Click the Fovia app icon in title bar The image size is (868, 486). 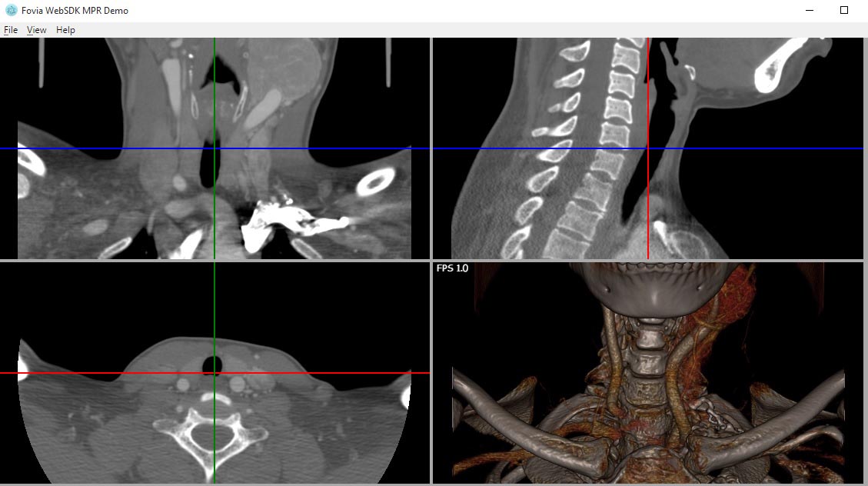[11, 11]
